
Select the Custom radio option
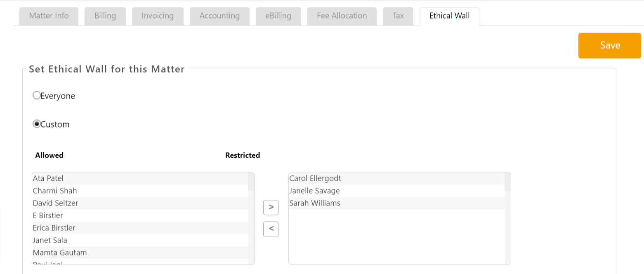click(x=37, y=124)
